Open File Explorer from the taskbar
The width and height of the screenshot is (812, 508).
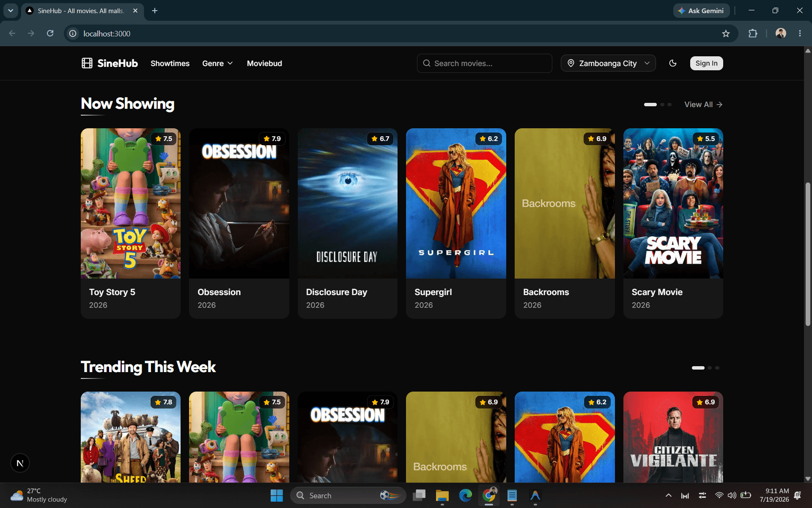pyautogui.click(x=442, y=495)
